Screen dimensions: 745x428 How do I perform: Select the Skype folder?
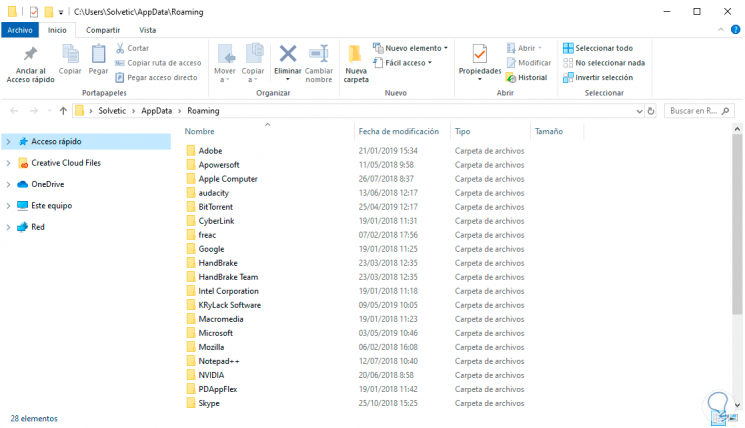[209, 403]
